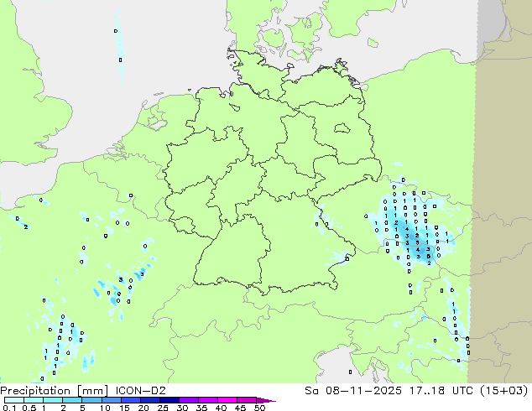Click the "UTC" label
The height and width of the screenshot is (411, 532).
(x=463, y=391)
